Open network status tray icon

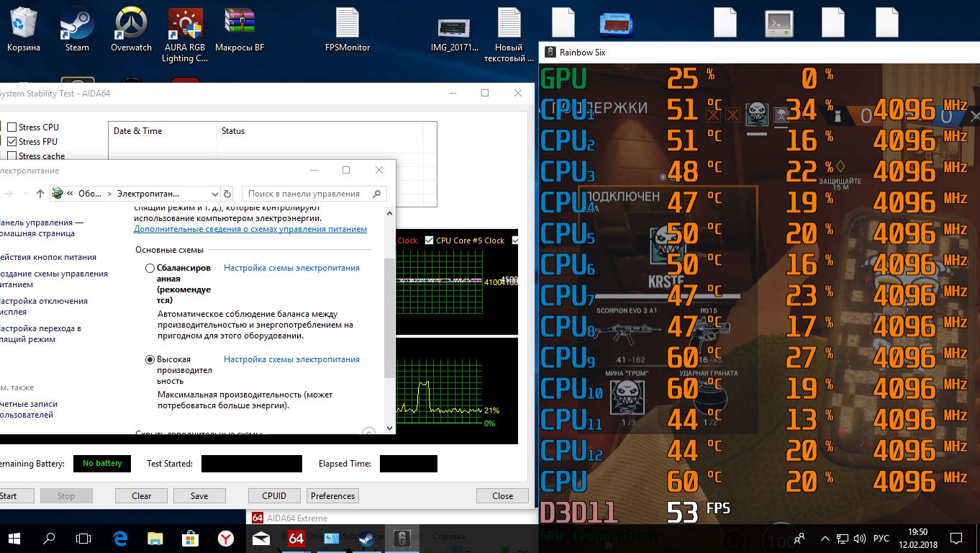click(x=841, y=538)
